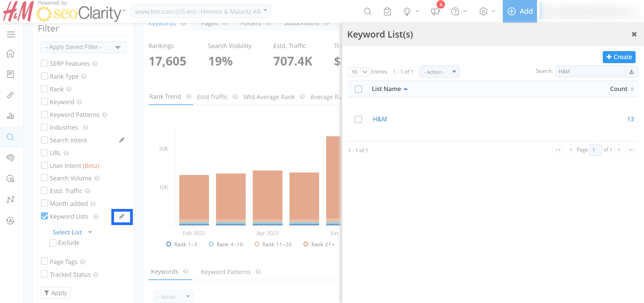Click the settings gear icon
This screenshot has height=303, width=644.
tap(483, 11)
